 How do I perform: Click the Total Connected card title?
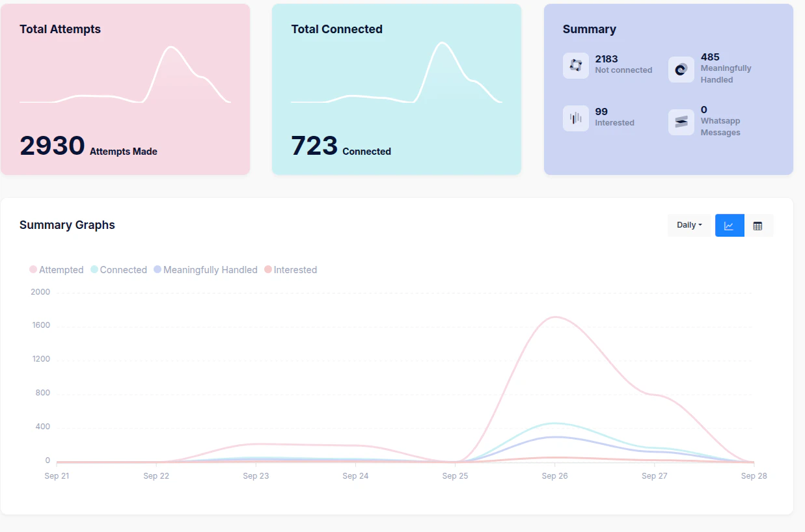pyautogui.click(x=336, y=29)
